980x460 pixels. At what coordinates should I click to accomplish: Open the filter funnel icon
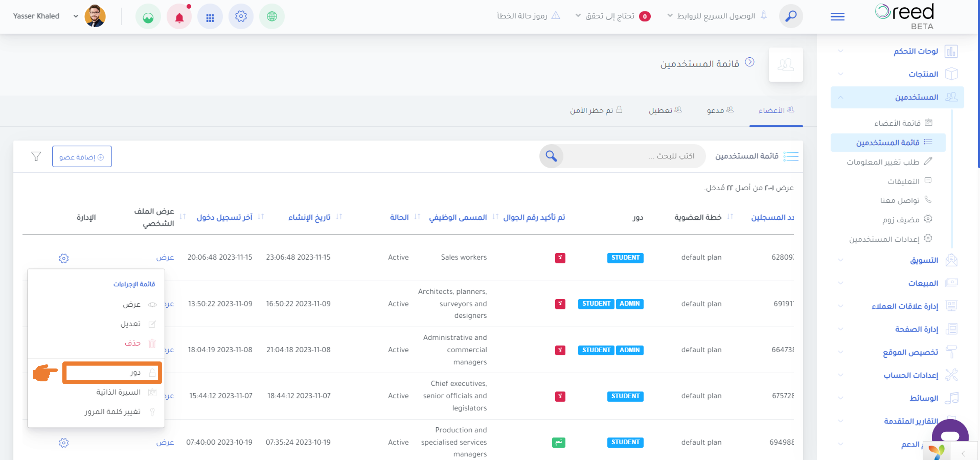(x=36, y=156)
